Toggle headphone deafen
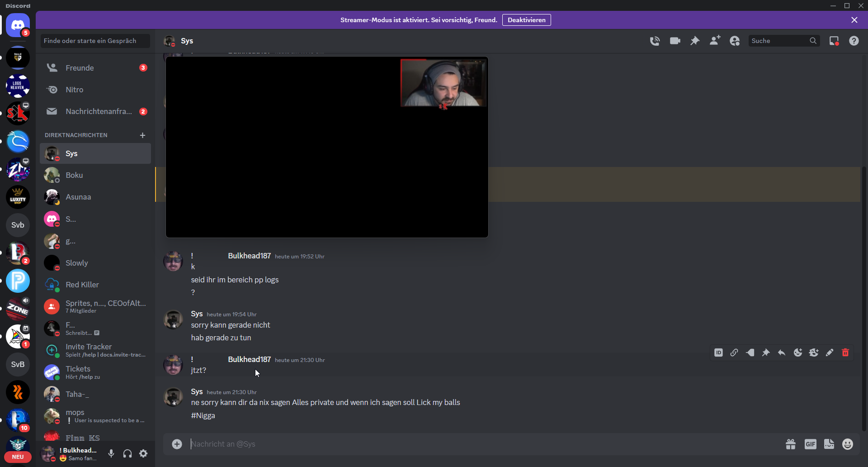868x467 pixels. coord(127,453)
